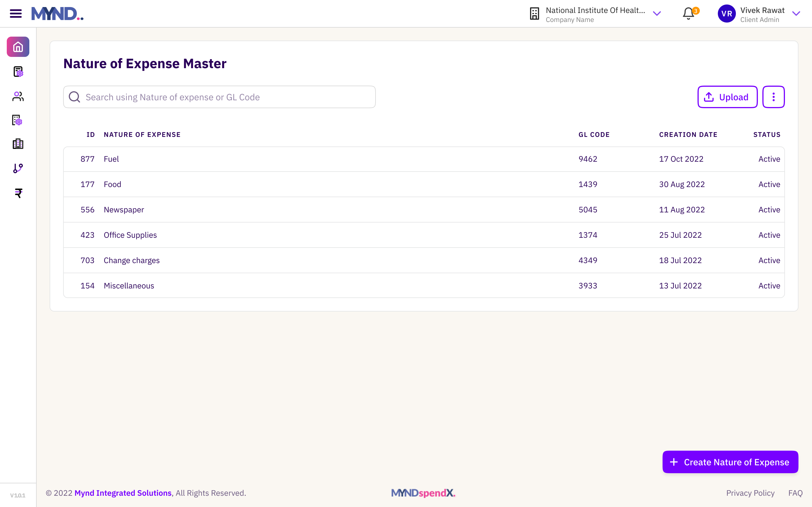812x507 pixels.
Task: Click the buildings sidebar icon
Action: (x=18, y=144)
